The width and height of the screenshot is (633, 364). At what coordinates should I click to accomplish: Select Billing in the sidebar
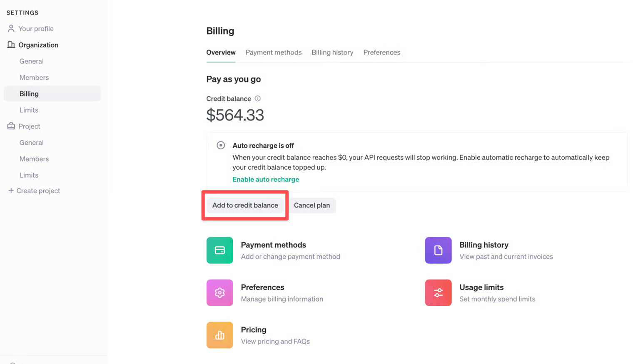(x=29, y=94)
